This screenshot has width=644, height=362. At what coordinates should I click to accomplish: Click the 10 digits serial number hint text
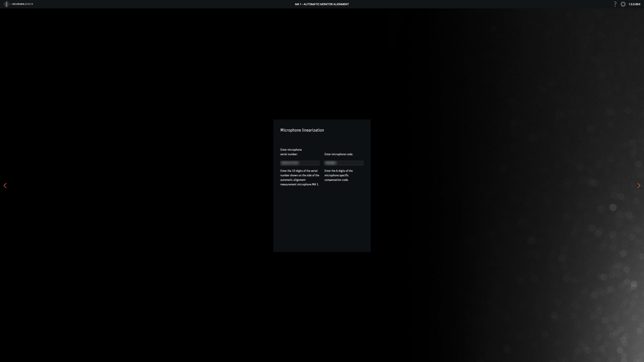click(300, 177)
